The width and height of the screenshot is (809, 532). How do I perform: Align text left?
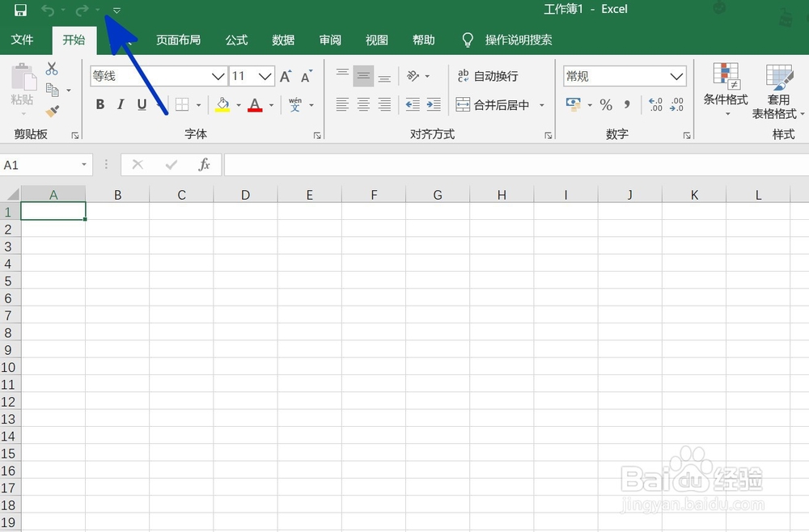[x=342, y=104]
